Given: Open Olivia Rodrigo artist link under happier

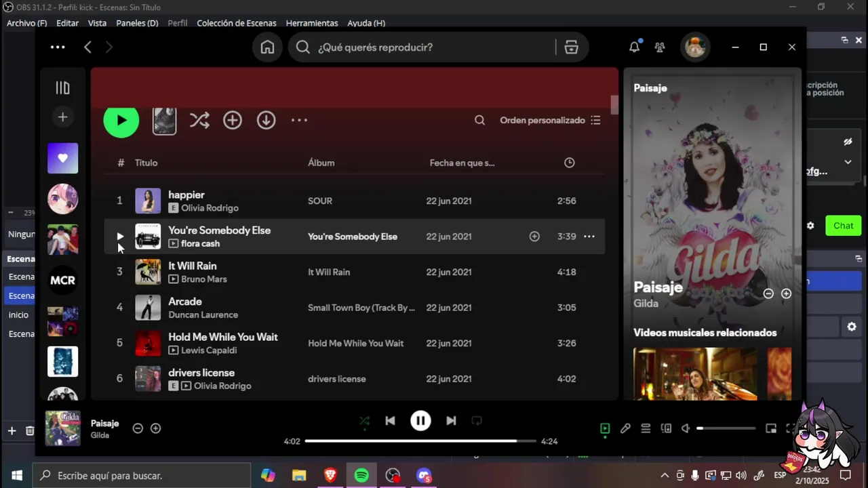Looking at the screenshot, I should pos(210,208).
